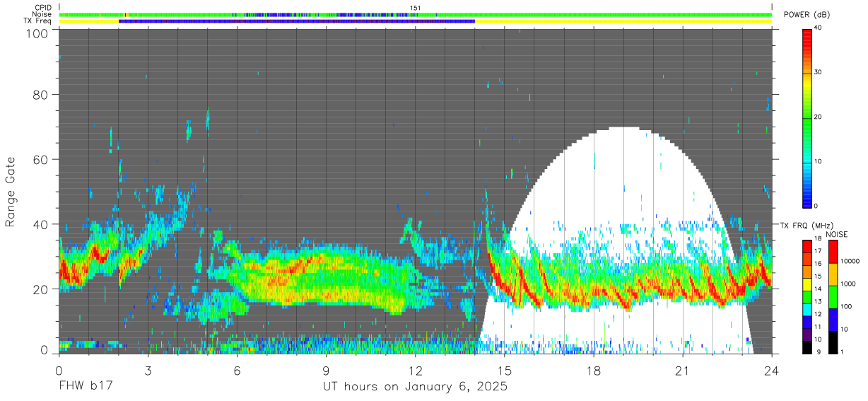Click the Range Gate y-axis title
Image resolution: width=868 pixels, height=401 pixels.
[x=11, y=192]
